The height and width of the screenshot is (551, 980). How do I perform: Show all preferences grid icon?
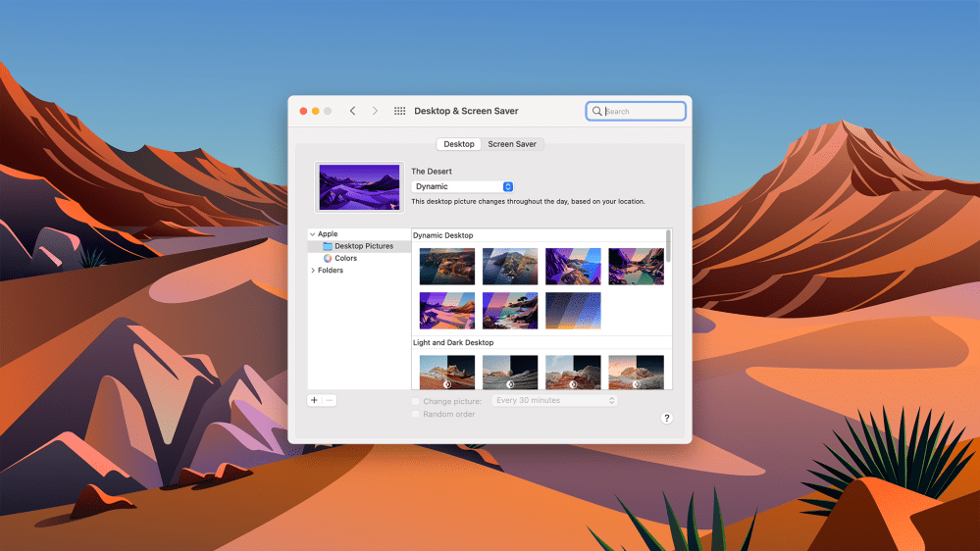(x=400, y=111)
